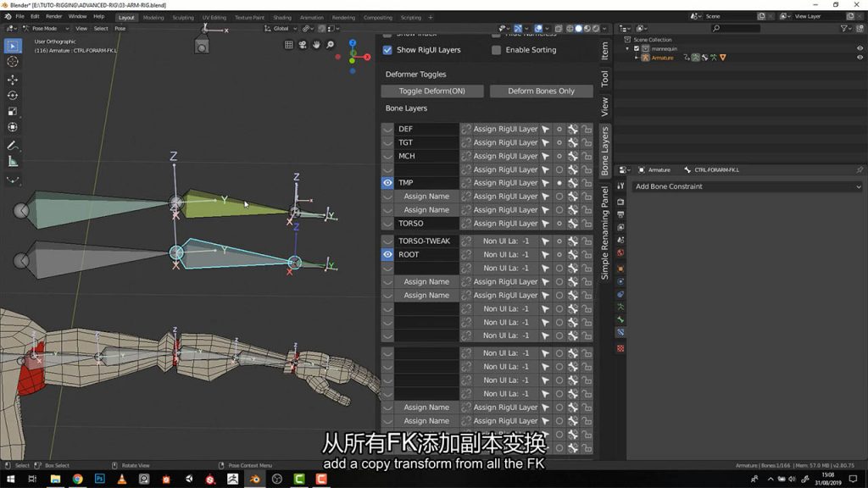Open the Add Bone Constraint dropdown
868x488 pixels.
pyautogui.click(x=748, y=186)
